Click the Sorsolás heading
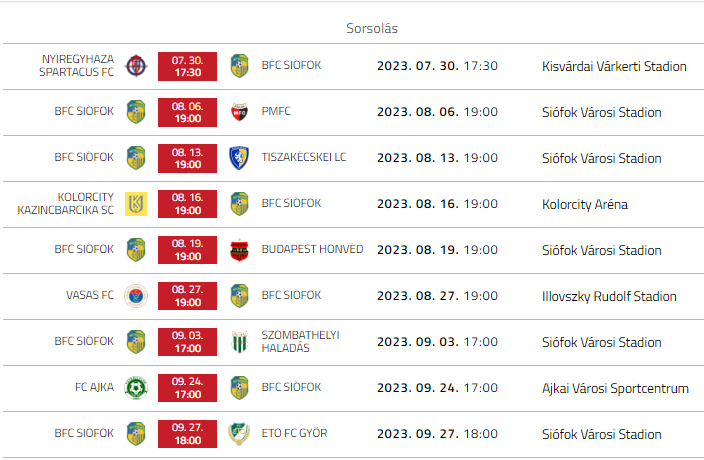 [x=372, y=29]
